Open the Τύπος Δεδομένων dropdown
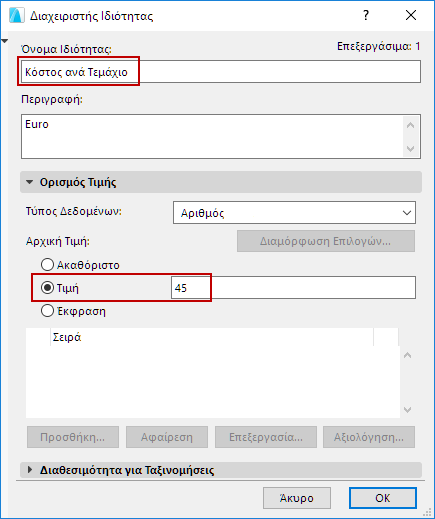The image size is (435, 519). pyautogui.click(x=294, y=213)
